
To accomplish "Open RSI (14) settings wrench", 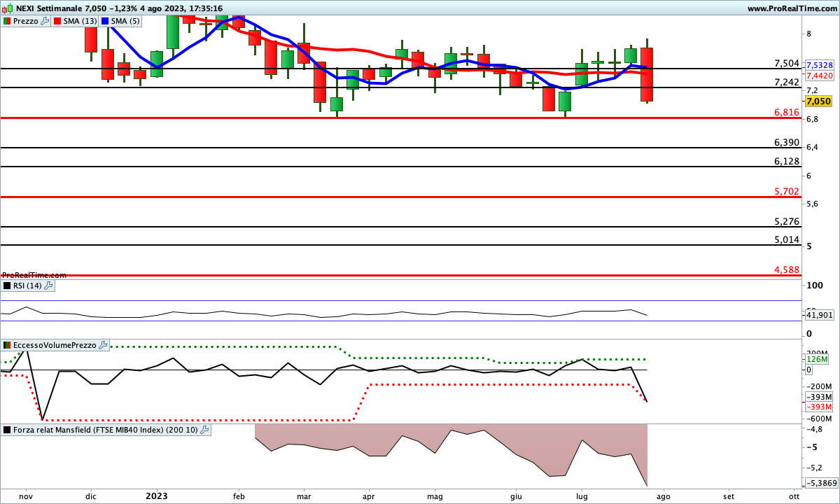I will (x=48, y=286).
